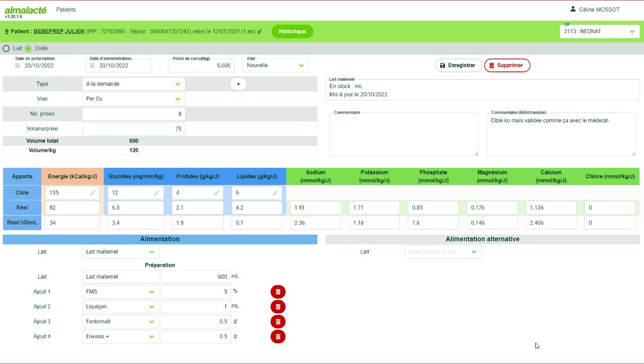Select the Lait radio button
Screen dimensions: 644x364
click(6, 48)
